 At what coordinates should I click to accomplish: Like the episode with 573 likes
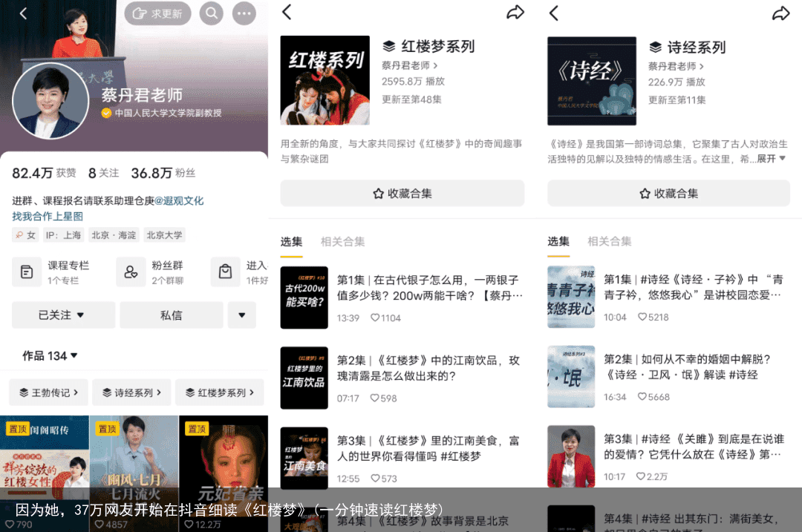click(x=384, y=479)
